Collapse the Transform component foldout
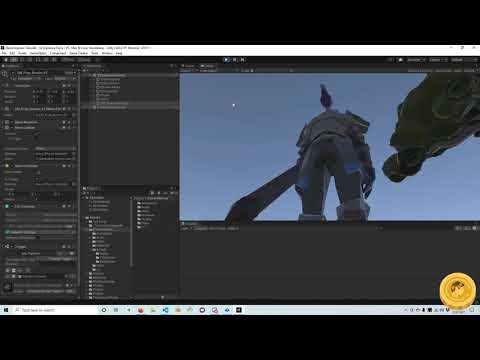This screenshot has height=360, width=480. [4, 86]
